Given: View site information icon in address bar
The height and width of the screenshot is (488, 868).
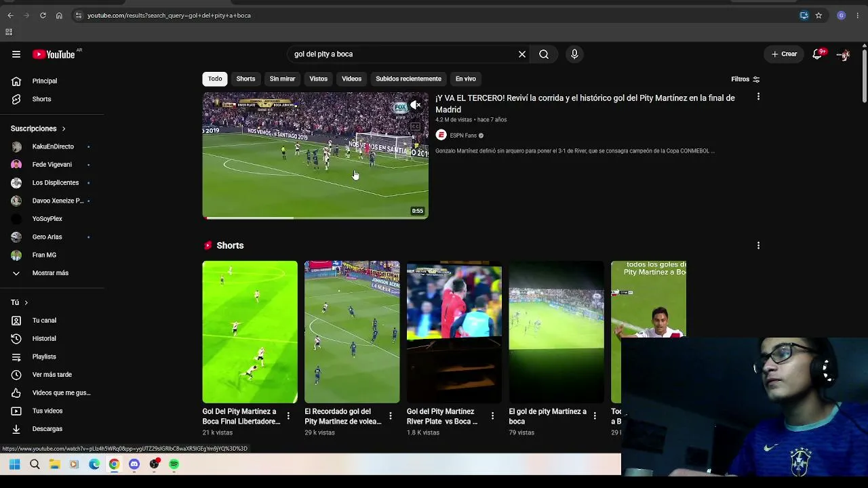Looking at the screenshot, I should point(79,16).
